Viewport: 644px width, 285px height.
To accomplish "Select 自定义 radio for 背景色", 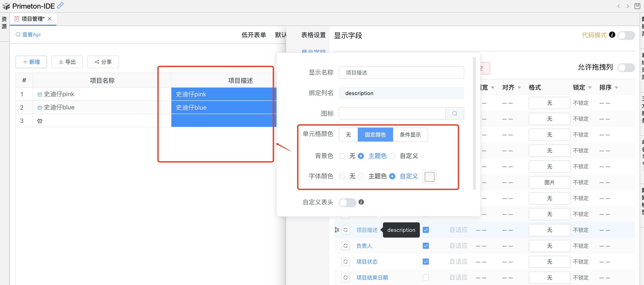I will (392, 156).
